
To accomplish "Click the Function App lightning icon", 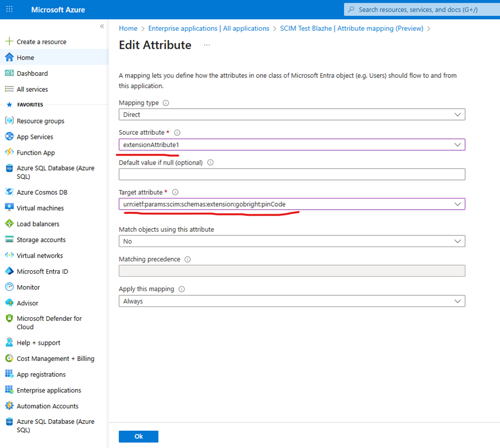I will [9, 152].
